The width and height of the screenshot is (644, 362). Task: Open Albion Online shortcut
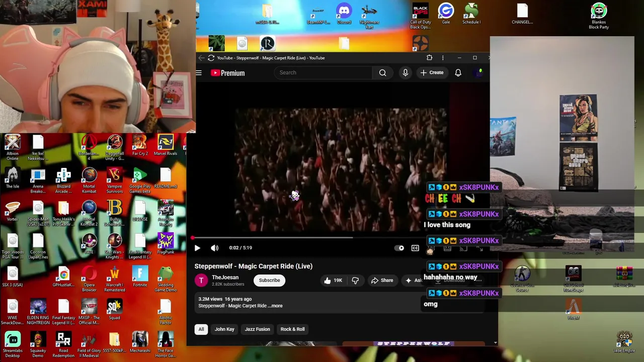tap(13, 148)
